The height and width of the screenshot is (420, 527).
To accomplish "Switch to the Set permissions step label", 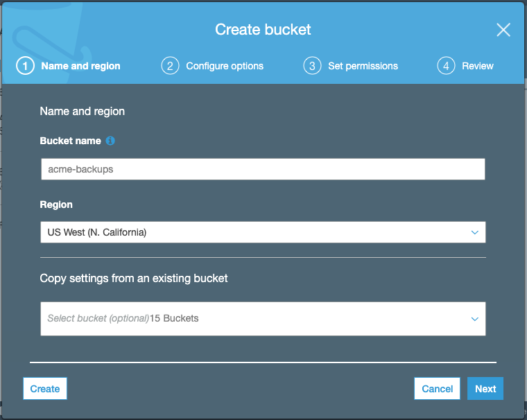I will 363,66.
